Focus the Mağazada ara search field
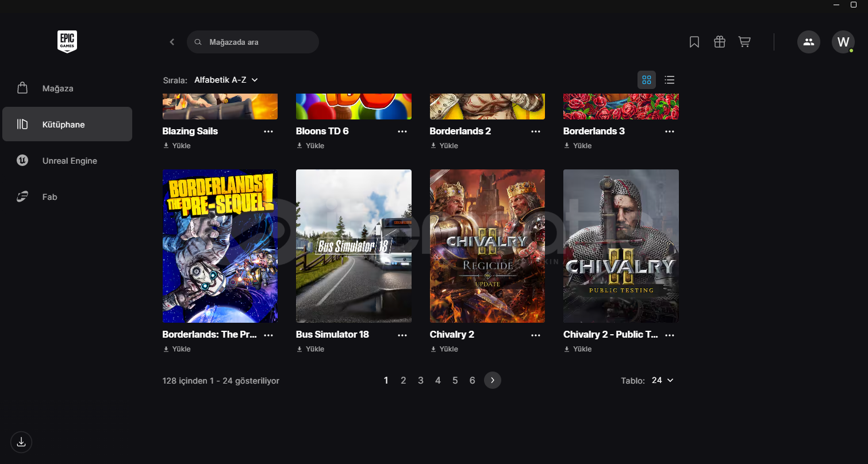This screenshot has height=464, width=868. (x=253, y=42)
